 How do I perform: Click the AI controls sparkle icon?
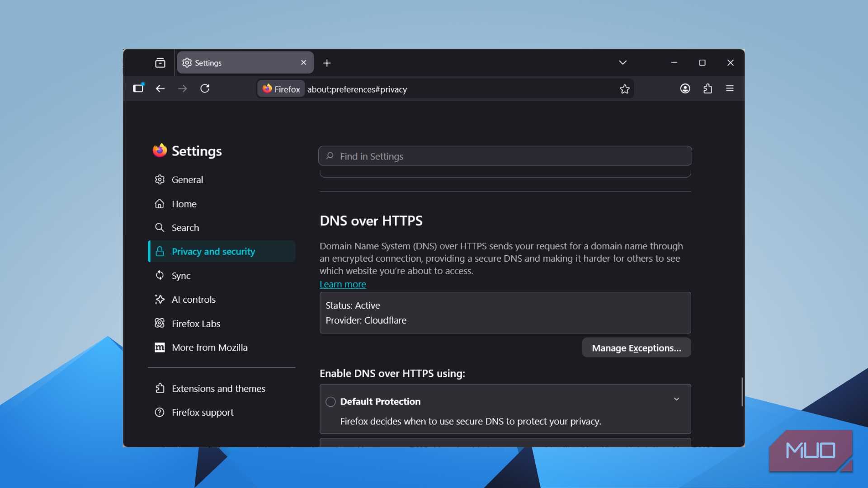(x=160, y=299)
